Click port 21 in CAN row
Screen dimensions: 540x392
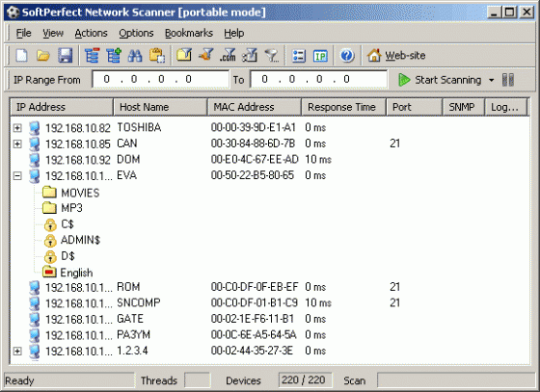pos(394,144)
